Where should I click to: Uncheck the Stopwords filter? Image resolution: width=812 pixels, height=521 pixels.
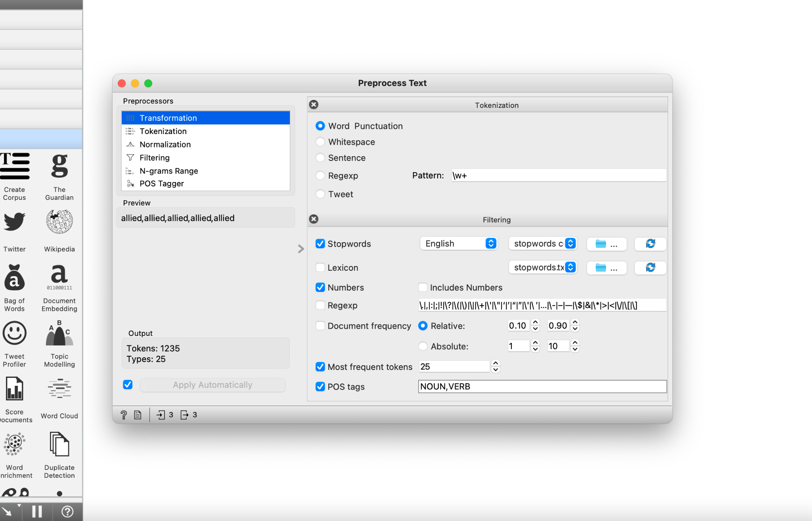pyautogui.click(x=320, y=243)
